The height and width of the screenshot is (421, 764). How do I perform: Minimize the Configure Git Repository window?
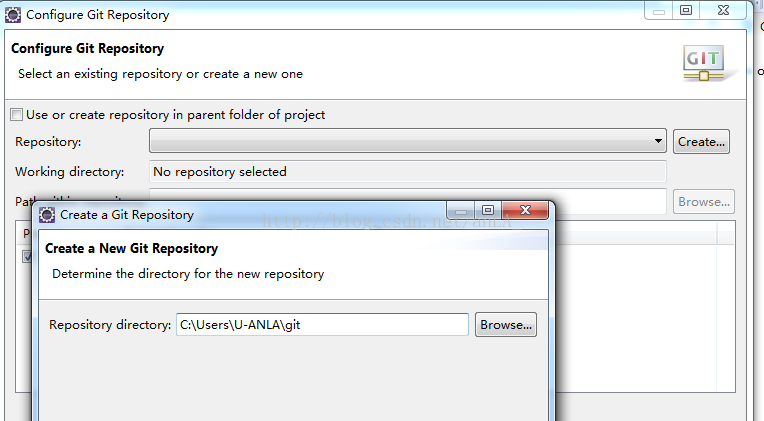tap(659, 10)
